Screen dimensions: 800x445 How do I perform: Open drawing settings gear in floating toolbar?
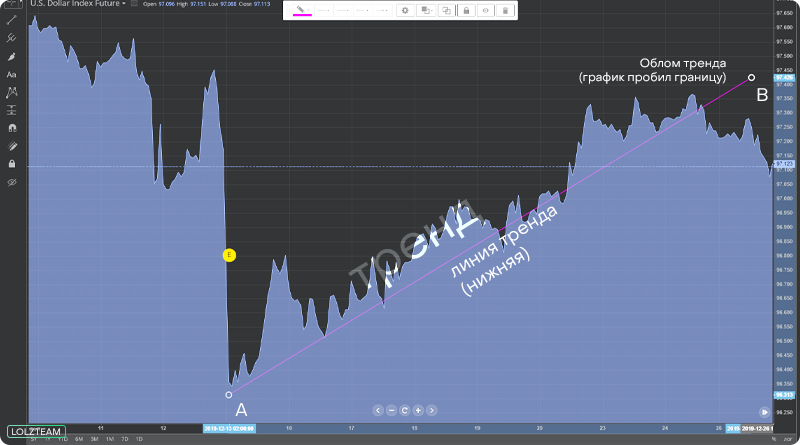[x=405, y=10]
